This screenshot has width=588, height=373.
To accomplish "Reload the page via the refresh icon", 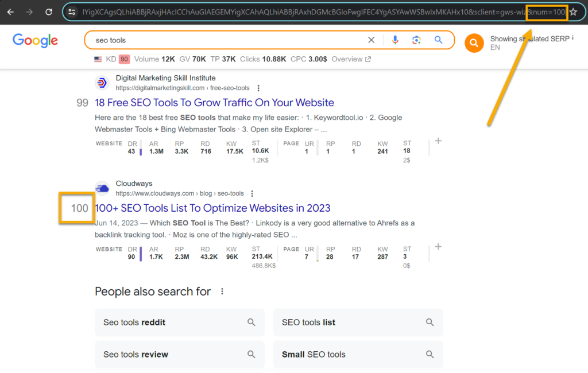I will (x=48, y=11).
